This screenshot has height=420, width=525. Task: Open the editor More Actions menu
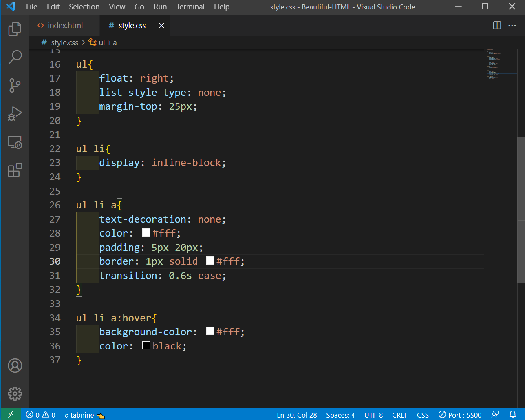[512, 25]
